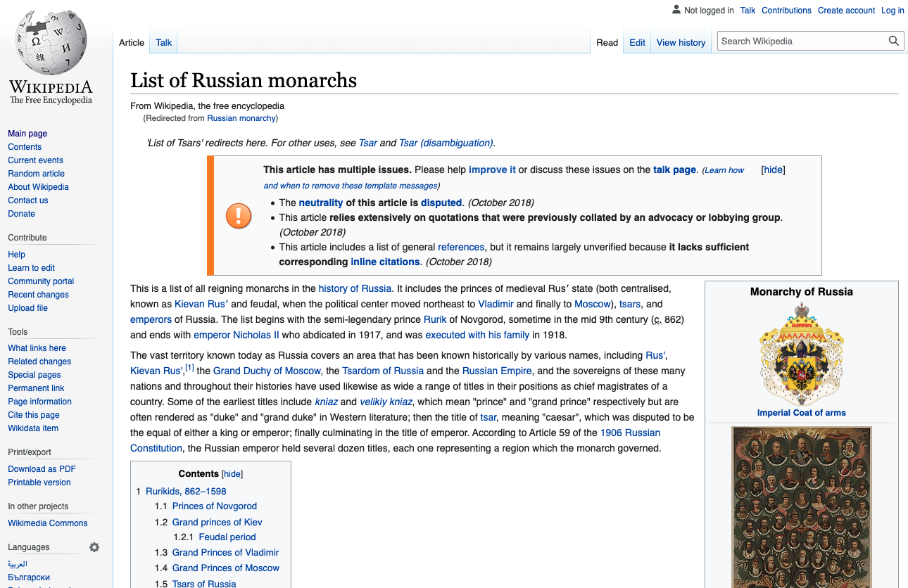Open Page information link

pos(39,402)
